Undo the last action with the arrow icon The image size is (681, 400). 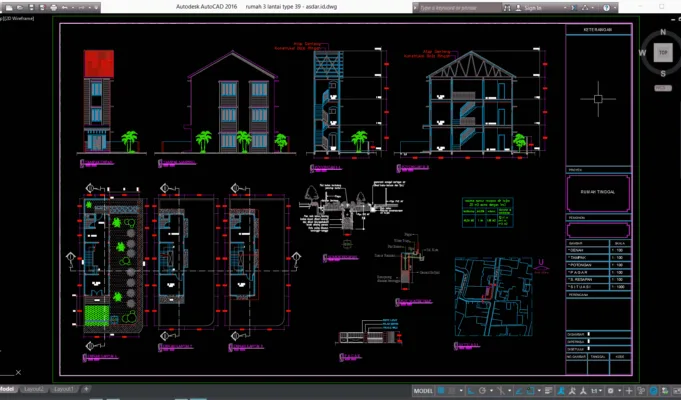(65, 7)
